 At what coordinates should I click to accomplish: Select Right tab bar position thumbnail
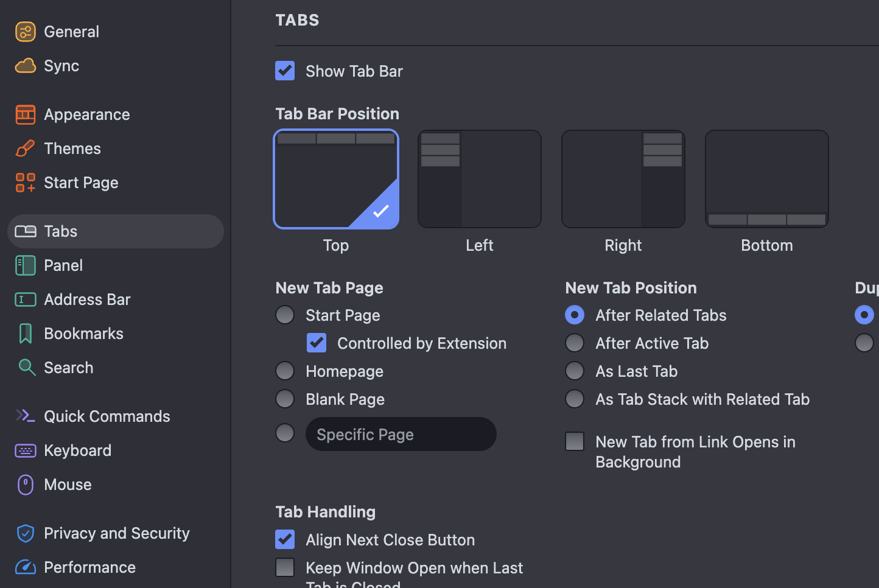point(623,179)
